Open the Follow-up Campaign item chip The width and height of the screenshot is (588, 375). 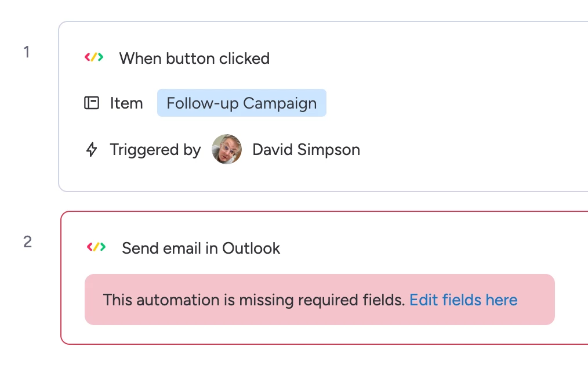pyautogui.click(x=241, y=103)
